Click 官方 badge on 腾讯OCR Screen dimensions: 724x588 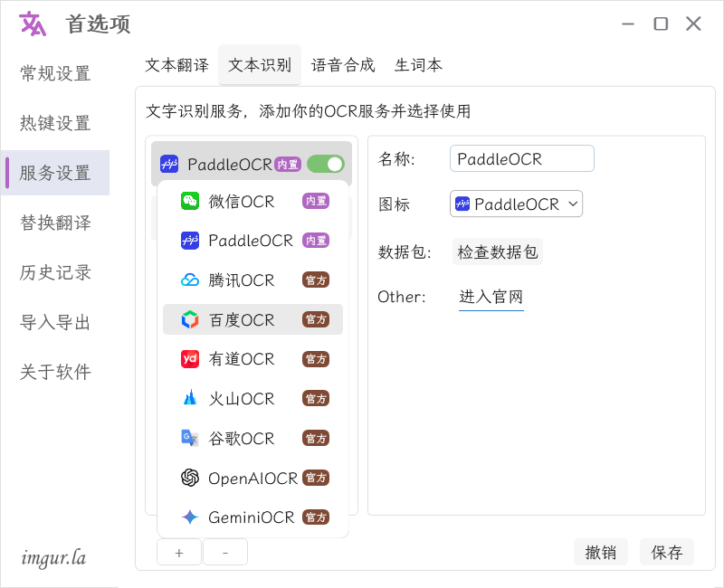[316, 280]
